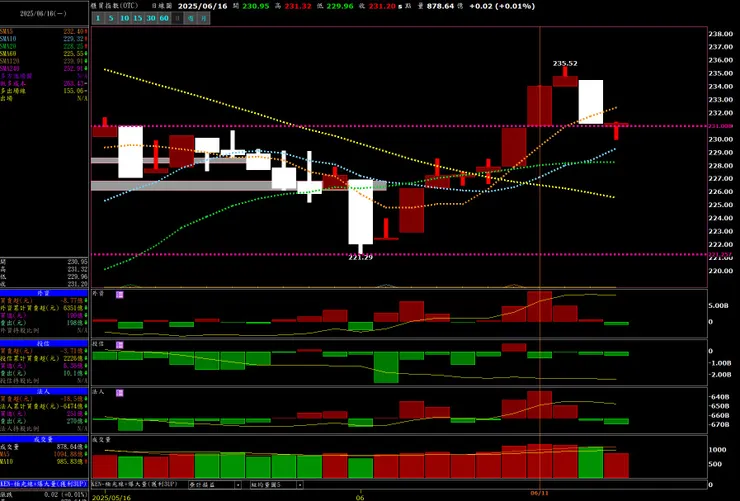Click the 法人累計買賣超 -6474億 row
Screen dimensions: 740x501
(x=44, y=406)
